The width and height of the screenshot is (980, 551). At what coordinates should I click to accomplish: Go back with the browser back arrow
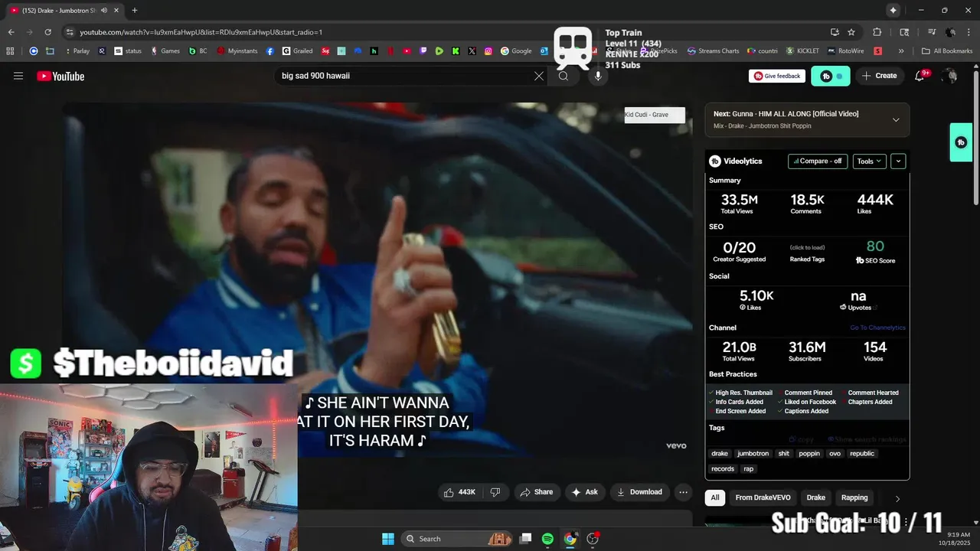11,32
